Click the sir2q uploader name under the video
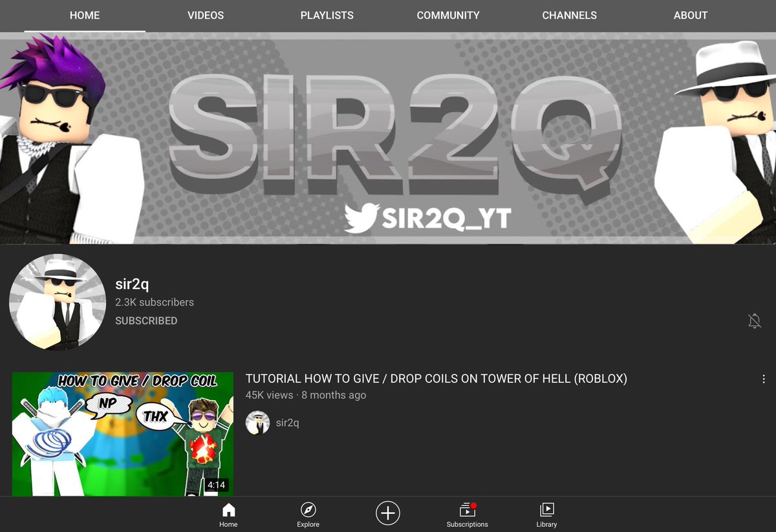Viewport: 776px width, 532px height. pyautogui.click(x=288, y=423)
